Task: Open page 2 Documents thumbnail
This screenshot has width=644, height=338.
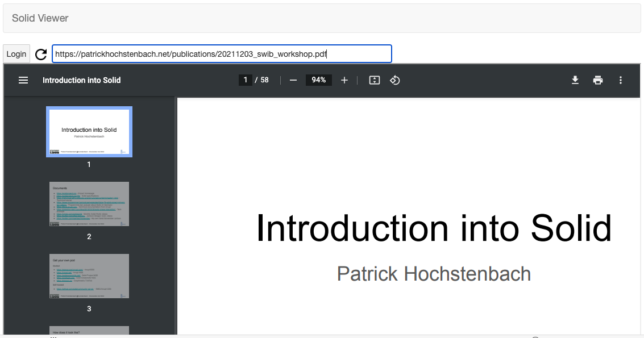Action: 89,204
